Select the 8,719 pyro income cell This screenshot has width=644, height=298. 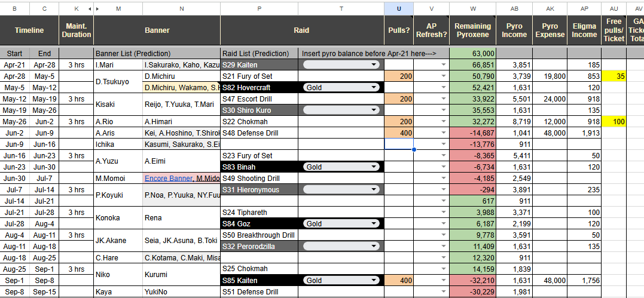tap(514, 121)
